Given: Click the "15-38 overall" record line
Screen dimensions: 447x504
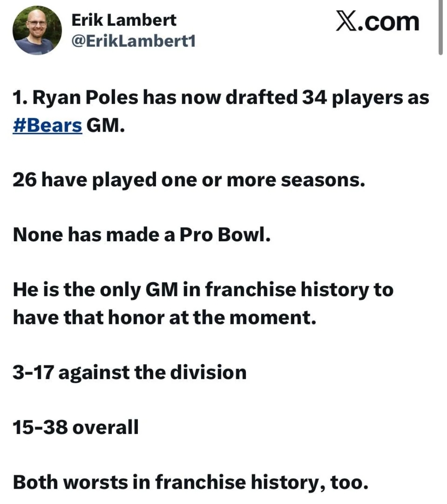Looking at the screenshot, I should pyautogui.click(x=76, y=427).
